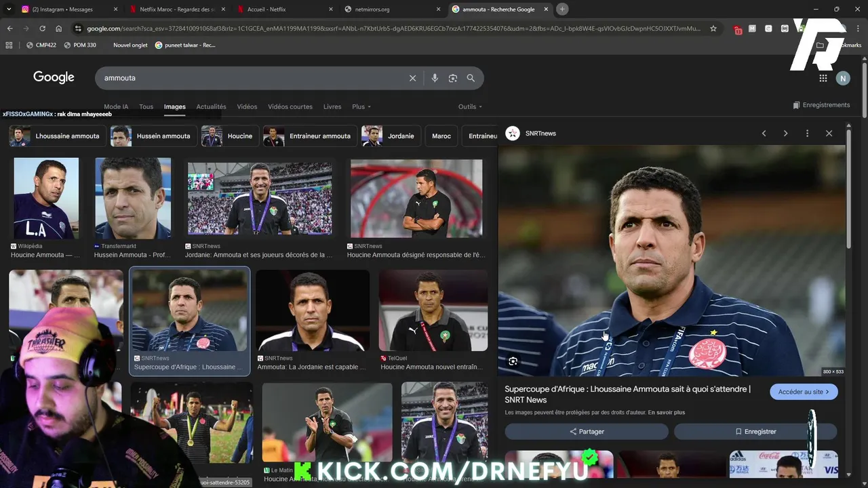
Task: Go back with browser back arrow
Action: tap(9, 28)
